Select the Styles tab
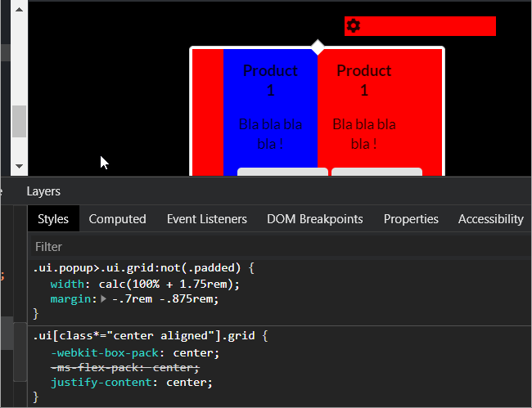 tap(53, 219)
